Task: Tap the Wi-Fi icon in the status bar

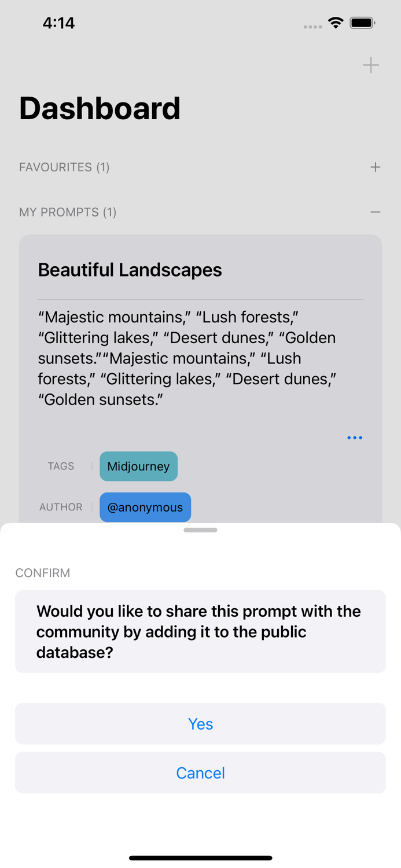Action: (336, 23)
